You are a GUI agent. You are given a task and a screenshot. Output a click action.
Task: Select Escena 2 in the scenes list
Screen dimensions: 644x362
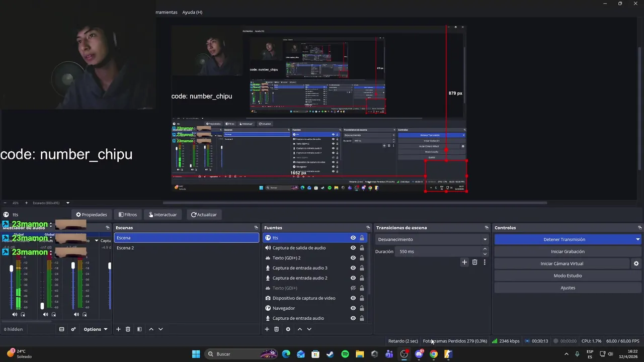point(187,248)
